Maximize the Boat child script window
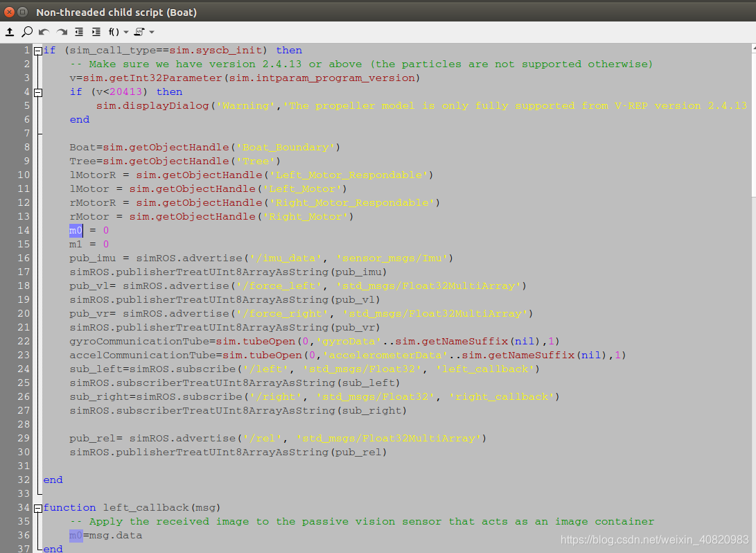The image size is (756, 553). pos(22,12)
